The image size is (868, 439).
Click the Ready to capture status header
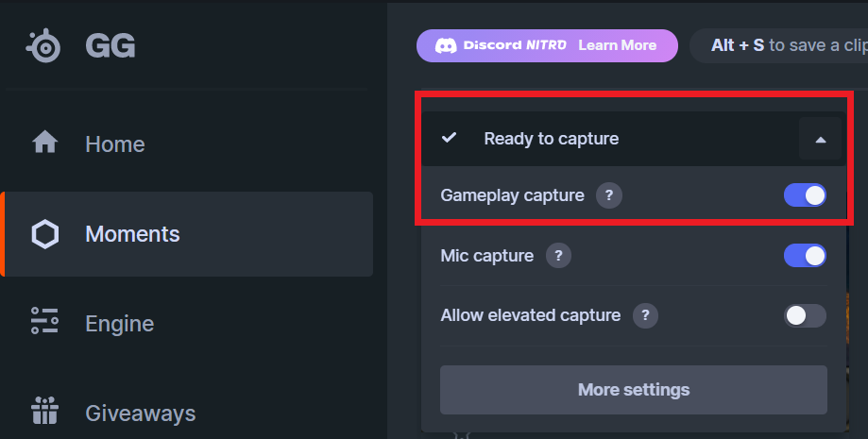tap(551, 139)
